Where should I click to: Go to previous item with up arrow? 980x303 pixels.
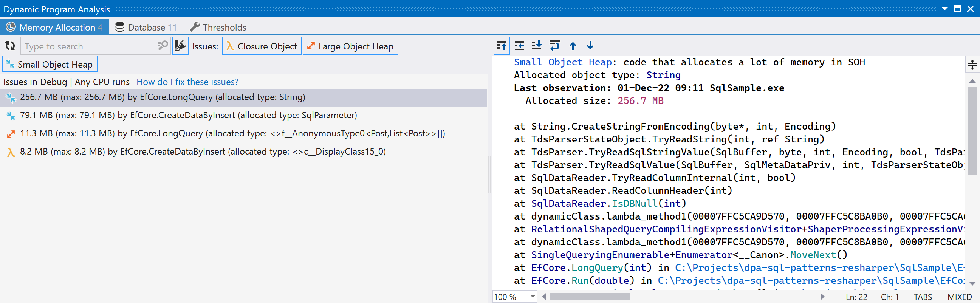click(x=573, y=46)
